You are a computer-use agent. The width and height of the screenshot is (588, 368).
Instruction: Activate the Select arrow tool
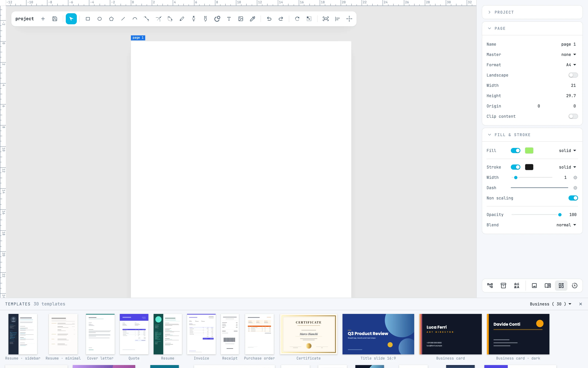click(x=71, y=19)
